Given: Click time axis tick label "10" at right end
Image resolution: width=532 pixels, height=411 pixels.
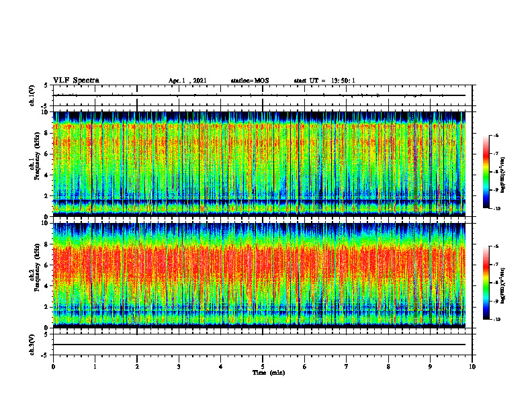Looking at the screenshot, I should [x=472, y=367].
